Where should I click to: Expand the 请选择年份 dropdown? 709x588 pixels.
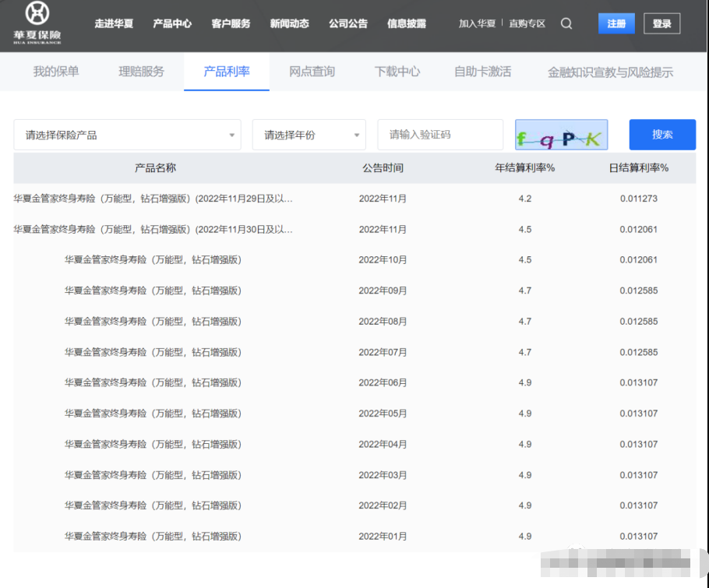pyautogui.click(x=309, y=135)
